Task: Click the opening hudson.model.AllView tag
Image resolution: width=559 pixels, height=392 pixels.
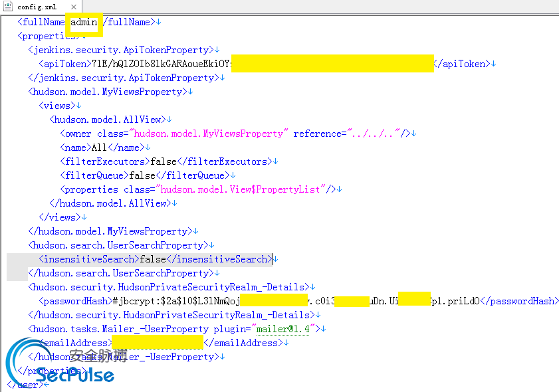Action: tap(108, 120)
